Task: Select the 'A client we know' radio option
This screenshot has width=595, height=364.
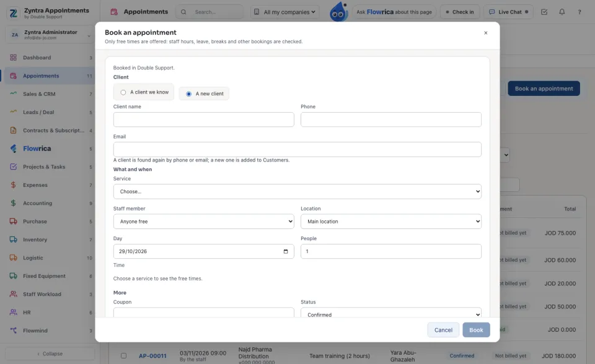Action: 123,92
